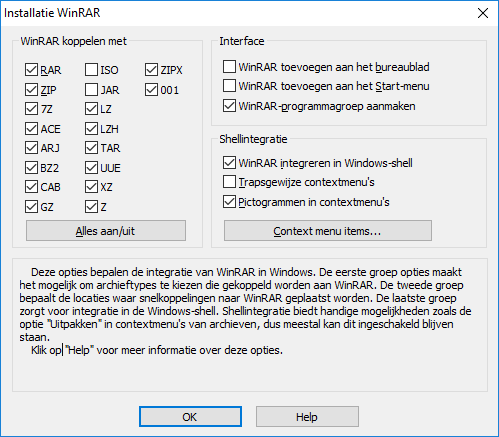This screenshot has width=499, height=437.
Task: Click the 'Installatie WinRAR' window title
Action: point(52,13)
